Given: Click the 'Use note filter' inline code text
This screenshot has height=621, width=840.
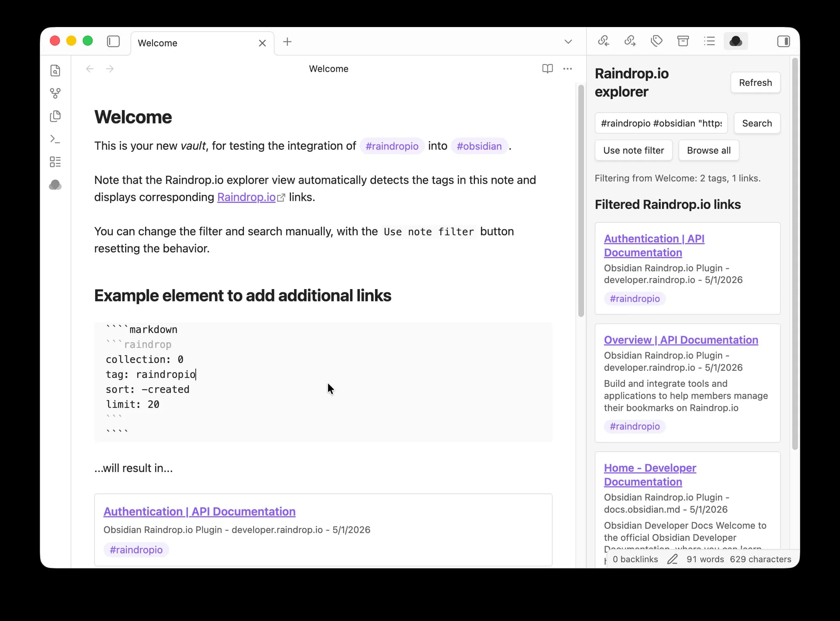Looking at the screenshot, I should point(429,232).
